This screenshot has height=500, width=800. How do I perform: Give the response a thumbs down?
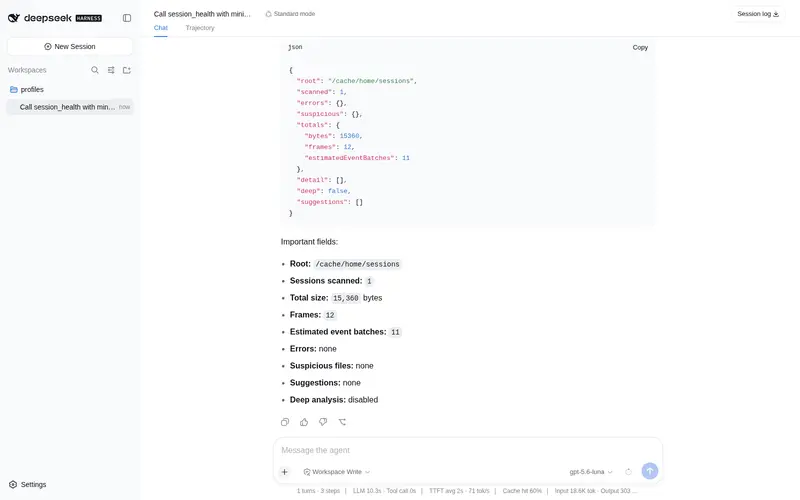pyautogui.click(x=323, y=422)
